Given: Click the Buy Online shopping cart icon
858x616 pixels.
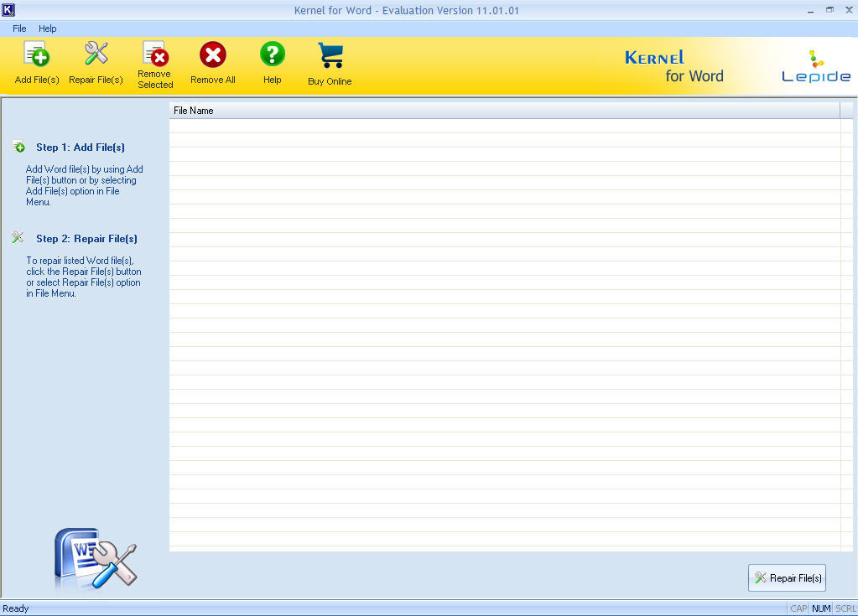Looking at the screenshot, I should [x=330, y=56].
